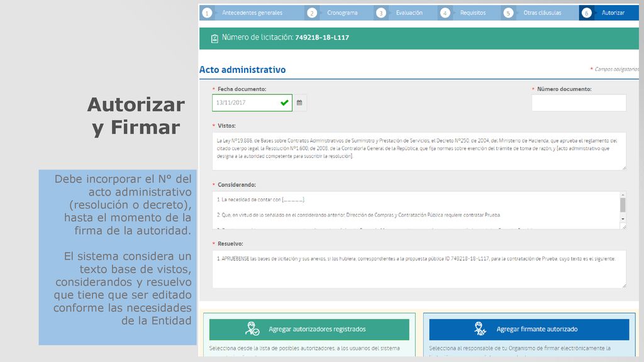Screen dimensions: 644x362
Task: Open the Requisitos step
Action: click(x=473, y=13)
